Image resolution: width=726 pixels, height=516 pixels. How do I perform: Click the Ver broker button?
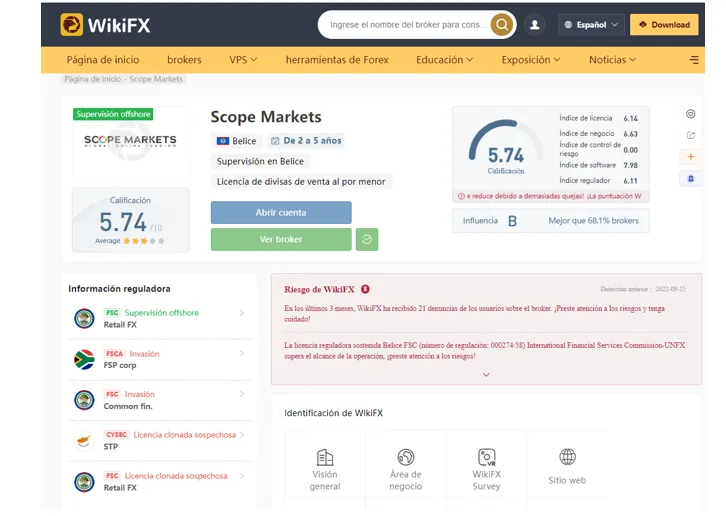click(x=281, y=239)
